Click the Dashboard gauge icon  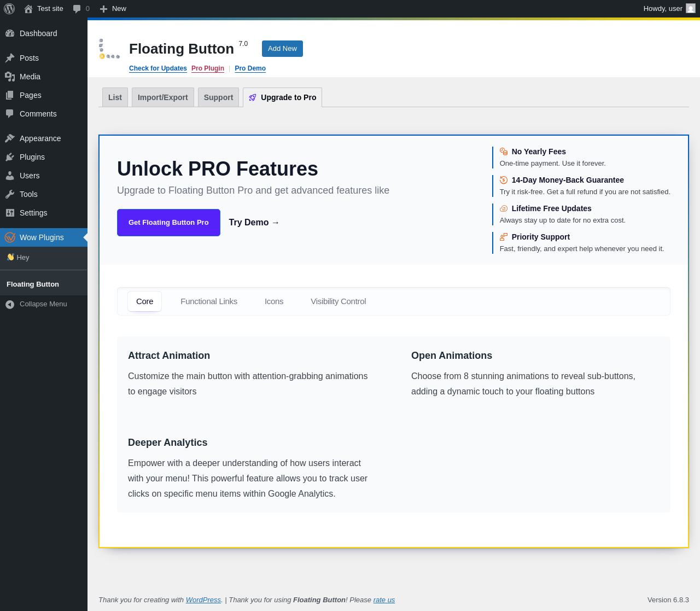(10, 33)
